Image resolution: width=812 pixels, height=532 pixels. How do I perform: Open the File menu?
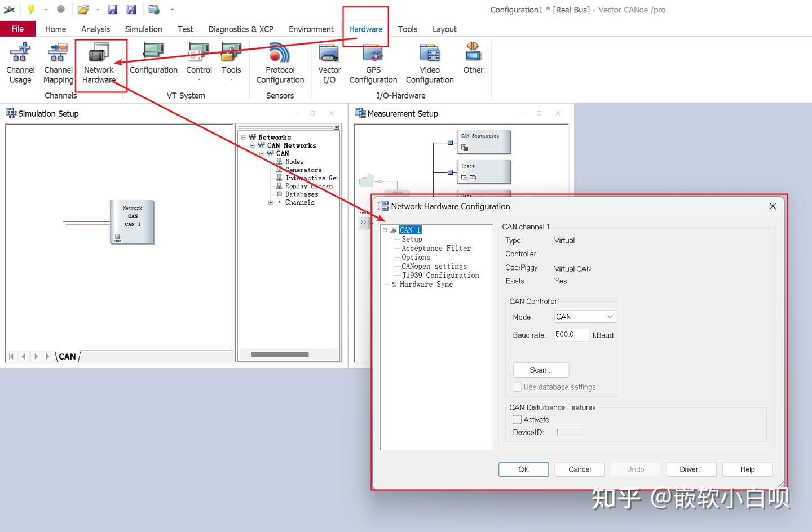pyautogui.click(x=17, y=29)
